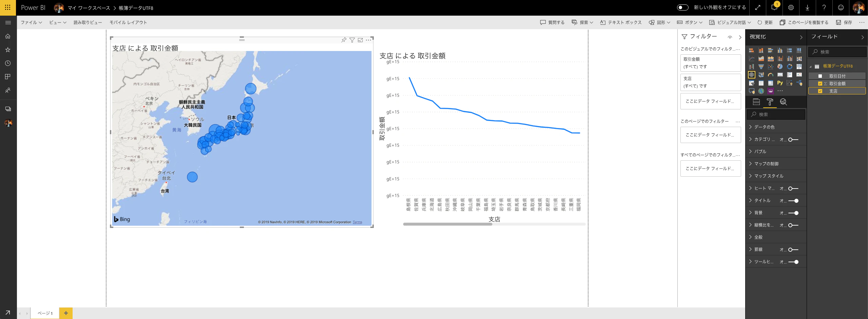
Task: Open the Bing map Terms link
Action: (357, 222)
